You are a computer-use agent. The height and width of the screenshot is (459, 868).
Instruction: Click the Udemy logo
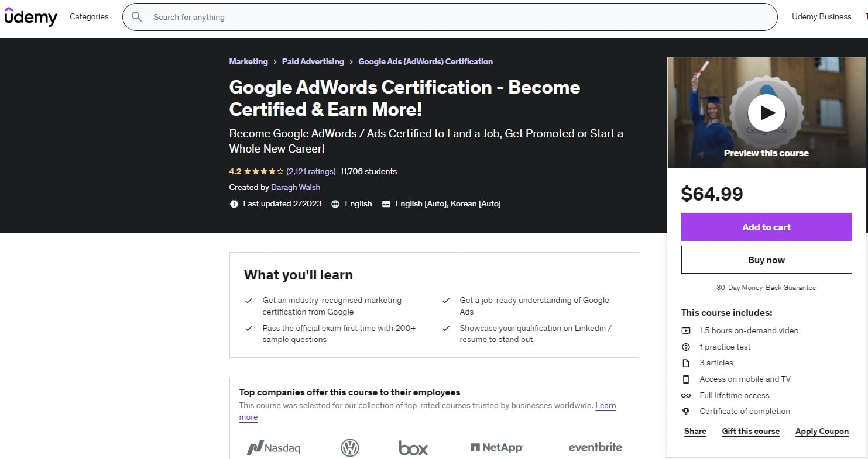30,17
